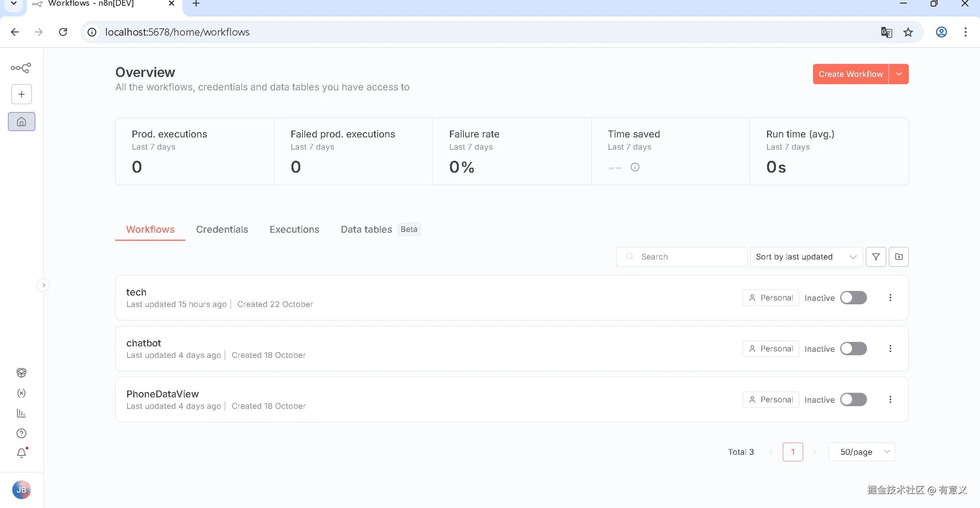
Task: Expand the Create Workflow dropdown arrow
Action: click(899, 74)
